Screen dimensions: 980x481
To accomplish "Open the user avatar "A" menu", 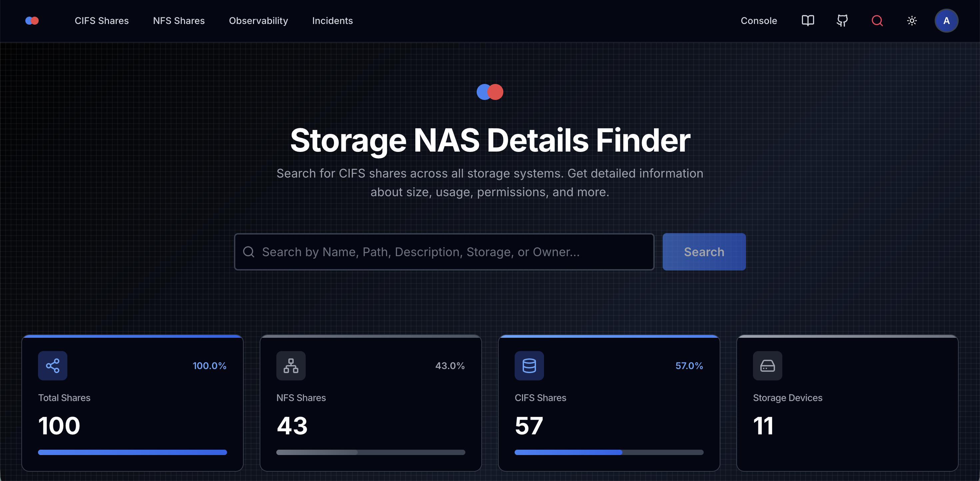I will (946, 21).
